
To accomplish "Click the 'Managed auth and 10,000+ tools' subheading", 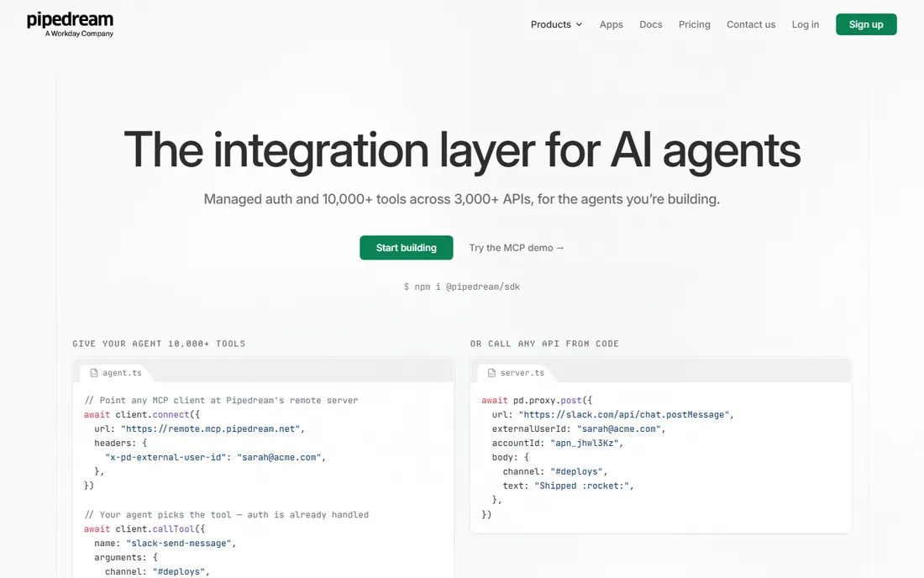I will pyautogui.click(x=462, y=199).
